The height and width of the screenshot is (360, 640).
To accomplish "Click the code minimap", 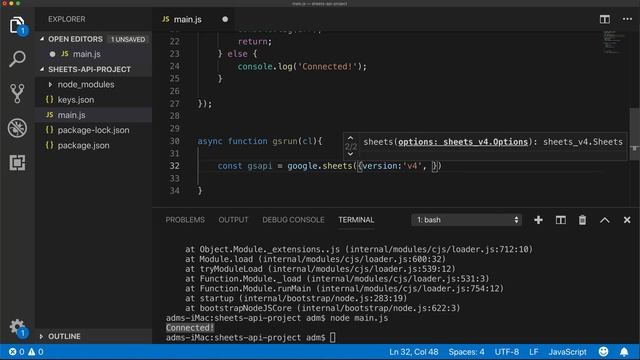I will [613, 42].
